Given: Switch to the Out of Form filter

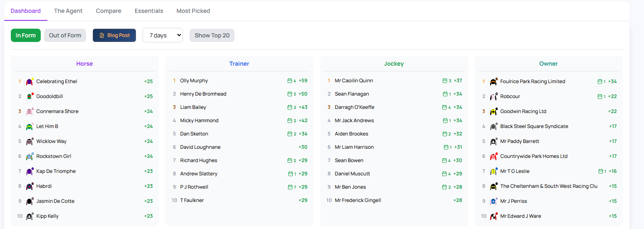Looking at the screenshot, I should (x=65, y=35).
